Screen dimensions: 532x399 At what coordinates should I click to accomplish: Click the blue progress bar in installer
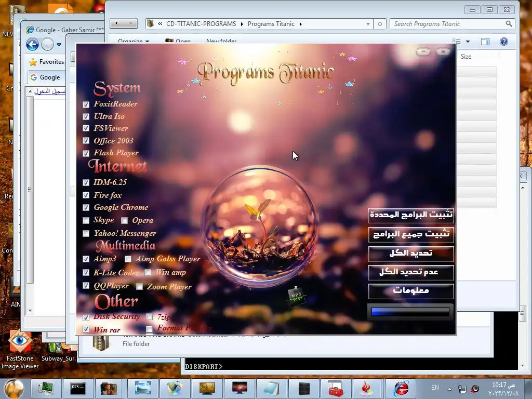[x=410, y=312]
